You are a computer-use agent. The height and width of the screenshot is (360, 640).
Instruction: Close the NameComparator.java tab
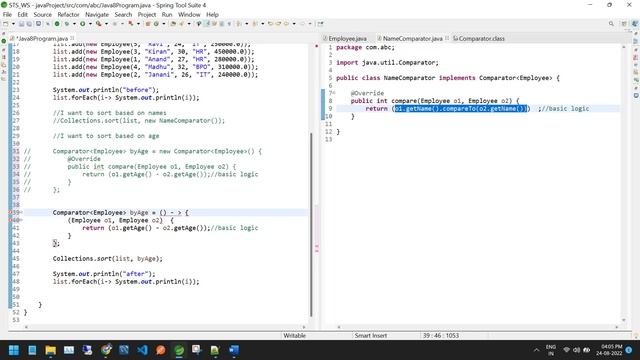(447, 38)
